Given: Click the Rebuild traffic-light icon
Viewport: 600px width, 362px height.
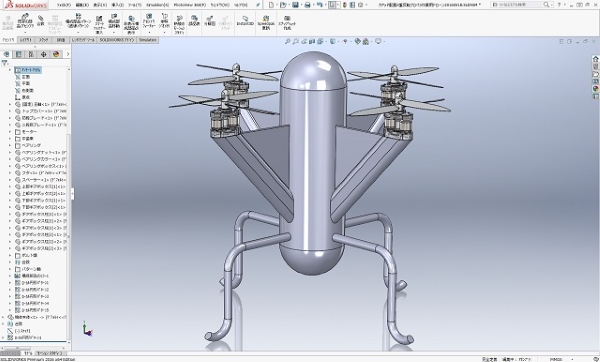Looking at the screenshot, I should click(346, 5).
